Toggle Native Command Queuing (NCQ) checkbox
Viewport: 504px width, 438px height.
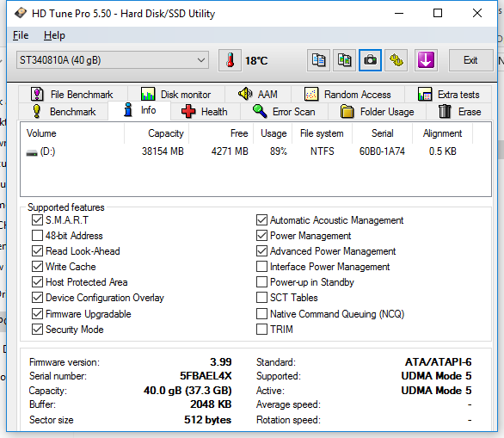click(261, 313)
